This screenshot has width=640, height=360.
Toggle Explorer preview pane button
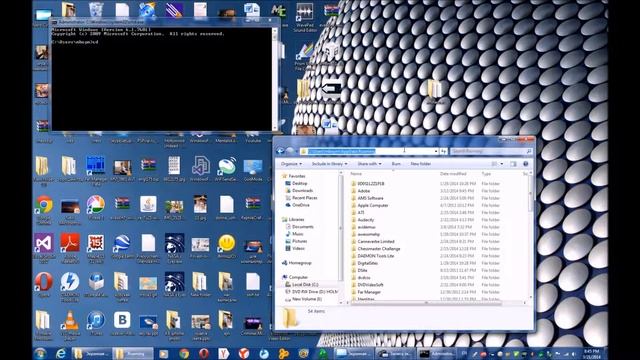(x=513, y=164)
